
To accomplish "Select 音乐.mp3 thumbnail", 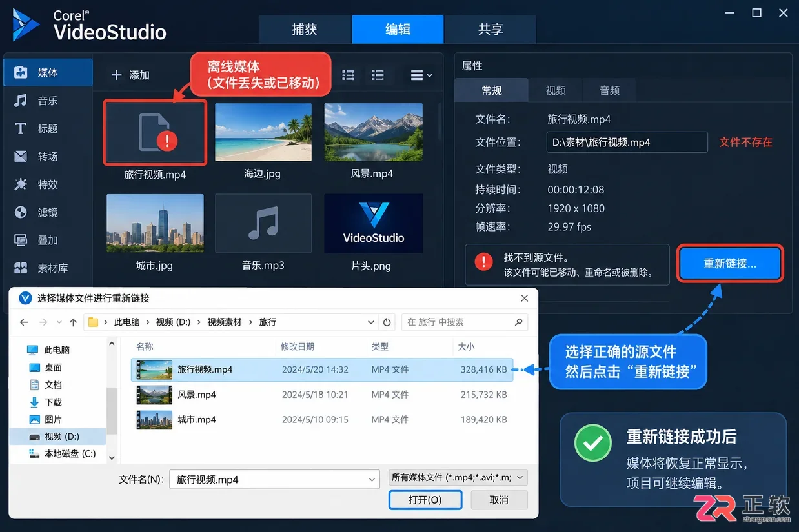I will tap(263, 223).
